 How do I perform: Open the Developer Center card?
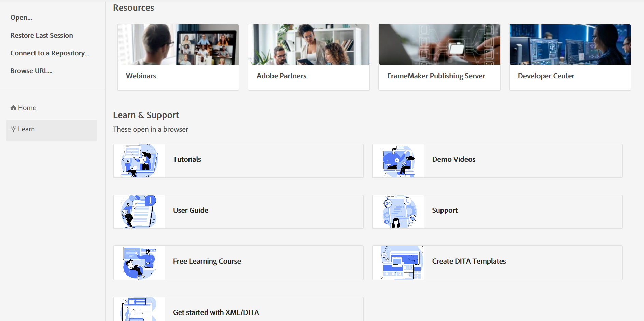click(570, 57)
